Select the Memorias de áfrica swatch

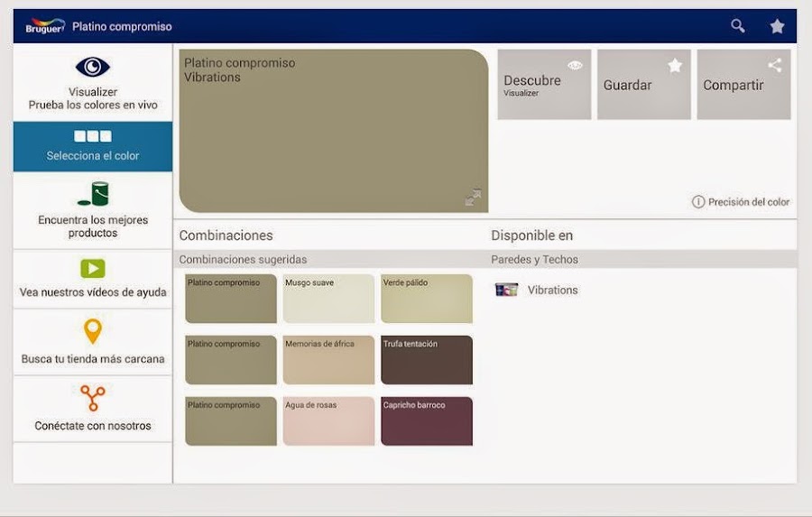click(x=328, y=360)
